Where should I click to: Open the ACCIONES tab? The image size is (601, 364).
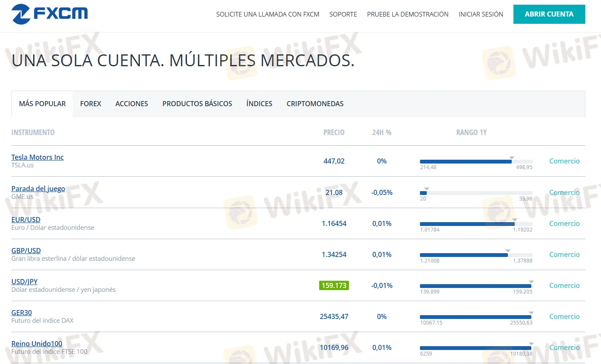(x=131, y=104)
